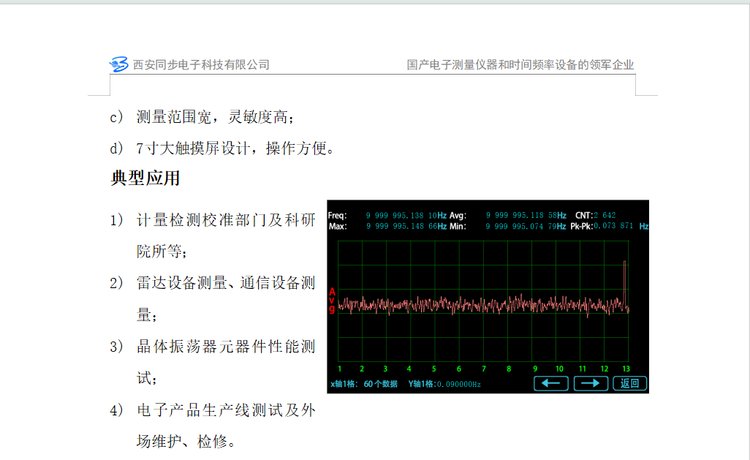Click the header slogan 国产电子测量仪器和时间频率设备的领军企业

tap(520, 65)
